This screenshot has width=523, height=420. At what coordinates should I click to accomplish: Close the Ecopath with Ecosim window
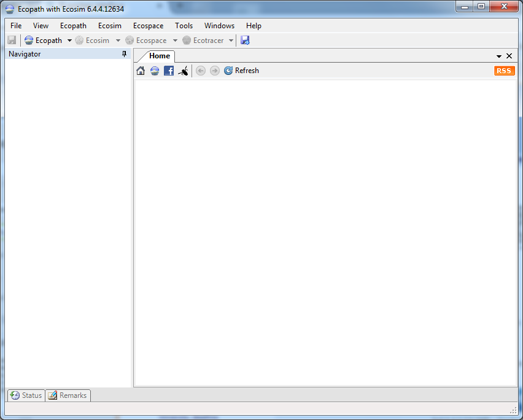pyautogui.click(x=504, y=6)
